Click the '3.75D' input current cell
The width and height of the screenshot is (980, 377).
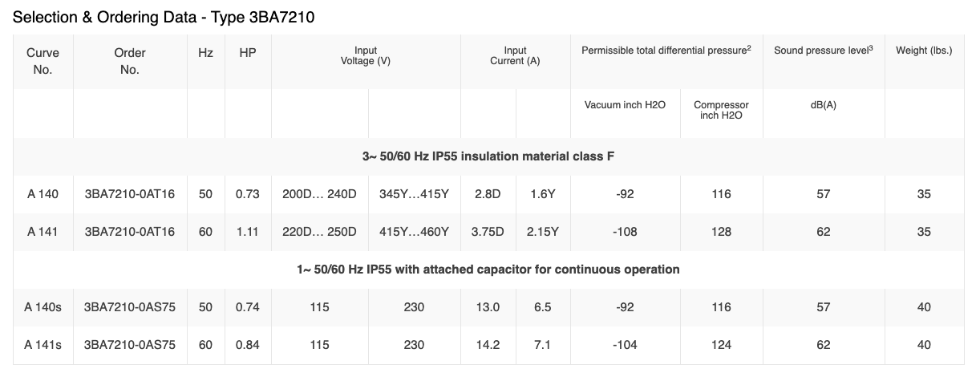[x=488, y=232]
